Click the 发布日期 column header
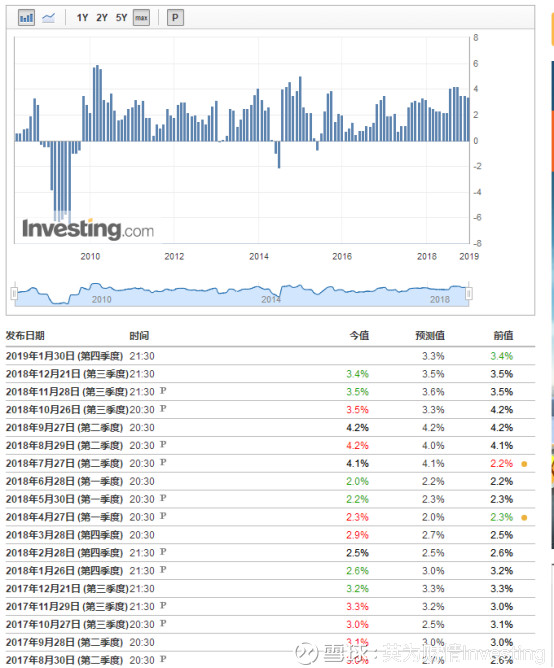Viewport: 554px width, 668px height. tap(25, 336)
